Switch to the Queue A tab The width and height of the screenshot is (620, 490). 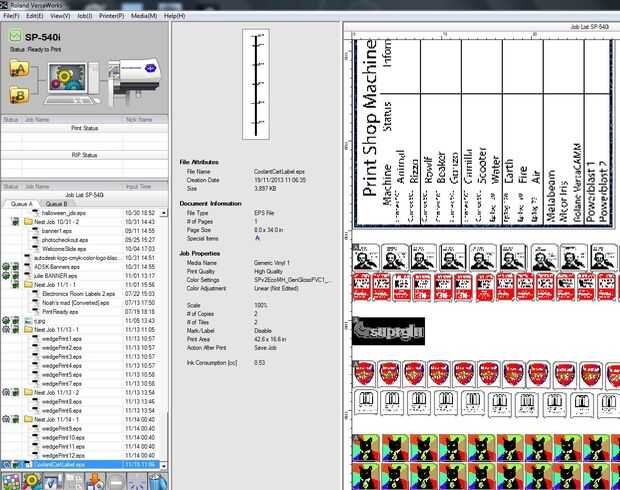[x=21, y=204]
